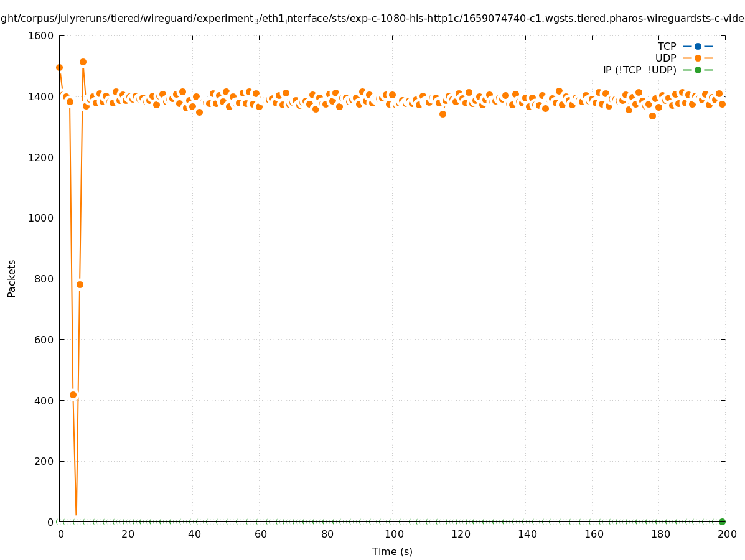Click the 200 y-axis tick label
The image size is (745, 560).
coord(44,461)
